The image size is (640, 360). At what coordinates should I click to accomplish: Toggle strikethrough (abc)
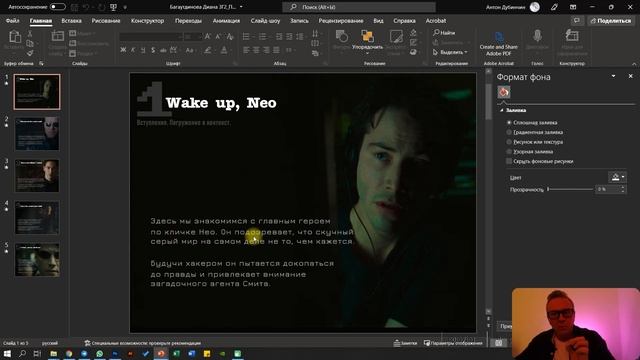(163, 50)
